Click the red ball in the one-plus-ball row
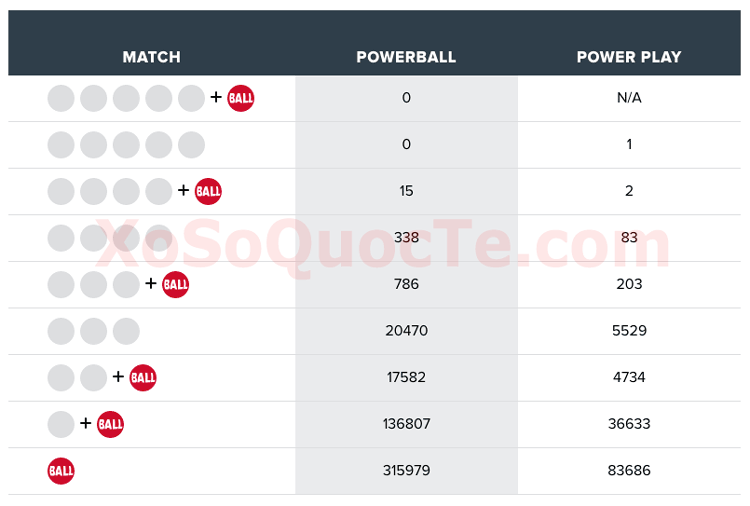 [x=110, y=424]
